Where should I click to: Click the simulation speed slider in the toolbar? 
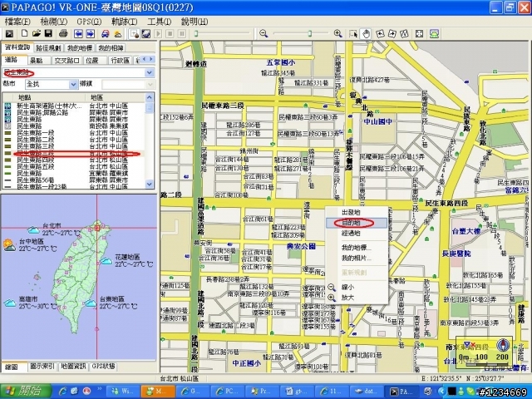coord(222,33)
